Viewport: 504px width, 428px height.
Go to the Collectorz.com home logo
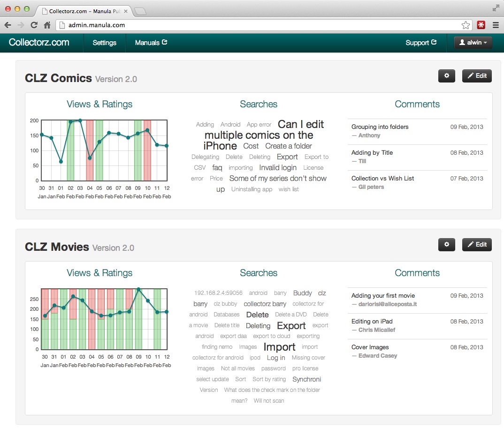point(39,42)
